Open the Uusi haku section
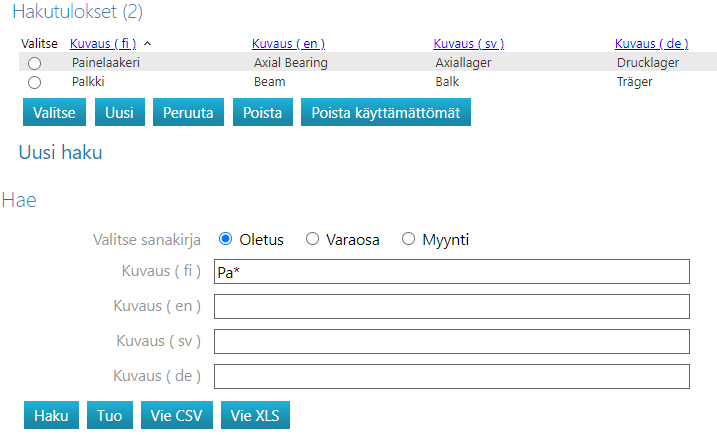Viewport: 717px width, 436px height. click(60, 153)
